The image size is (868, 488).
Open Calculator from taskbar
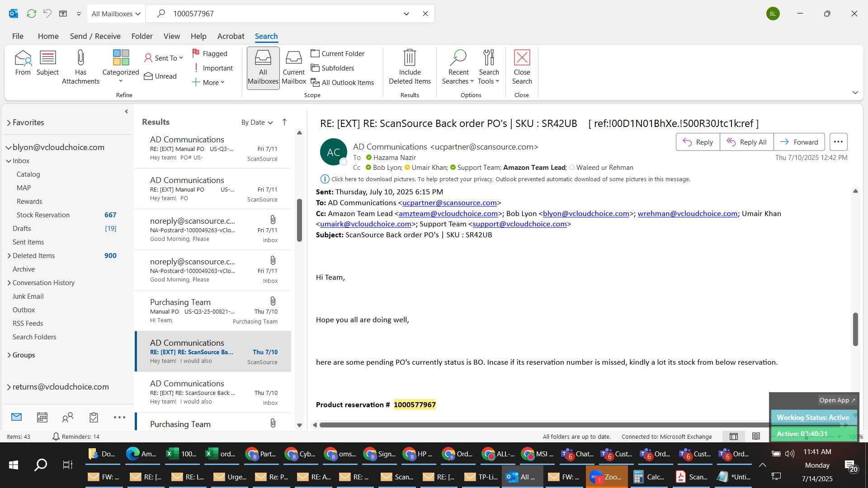tap(649, 477)
